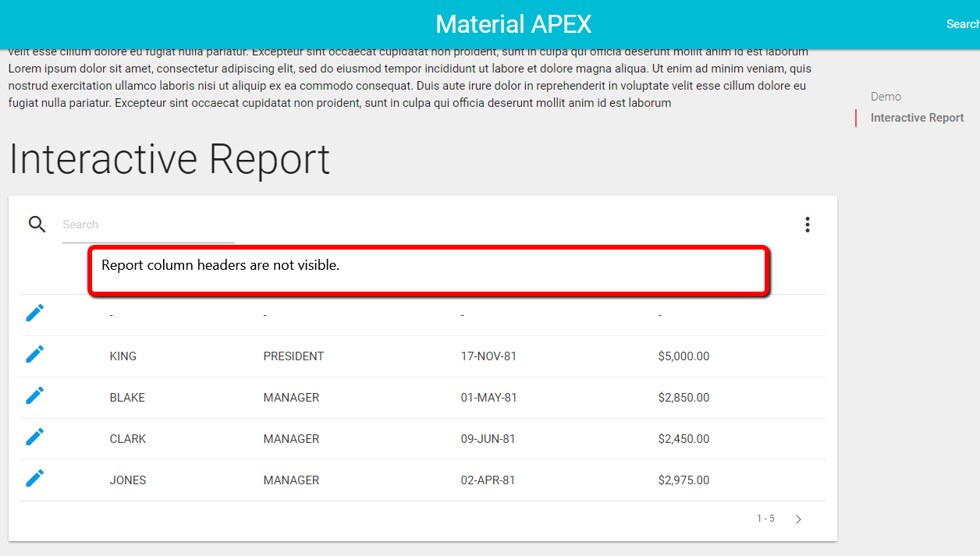The image size is (980, 556).
Task: Click the MANAGER job cell on BLAKE row
Action: 291,397
